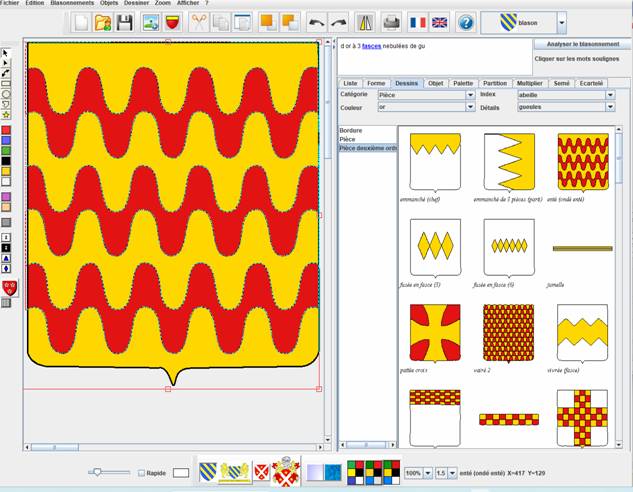Toggle the Rapide checkbox
Screen dimensions: 633x492
tap(141, 472)
